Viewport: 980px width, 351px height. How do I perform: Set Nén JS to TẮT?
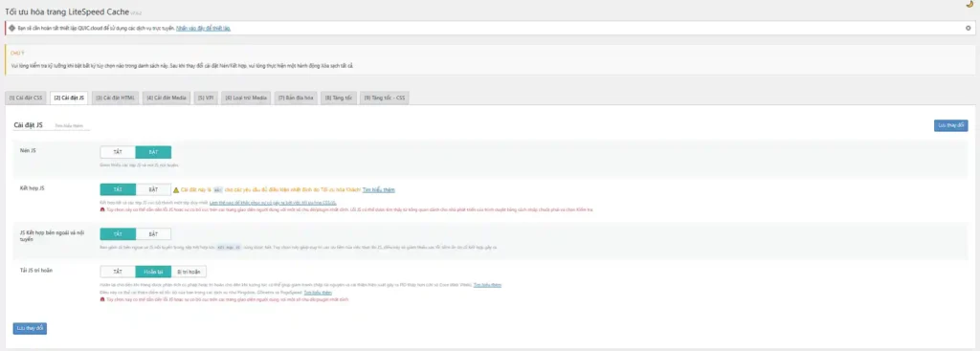point(118,152)
